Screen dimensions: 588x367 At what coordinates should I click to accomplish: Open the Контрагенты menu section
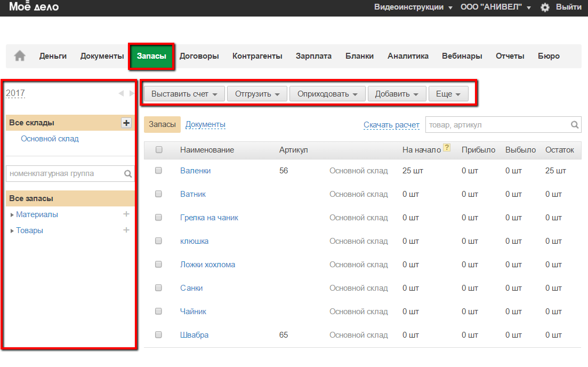pos(257,56)
